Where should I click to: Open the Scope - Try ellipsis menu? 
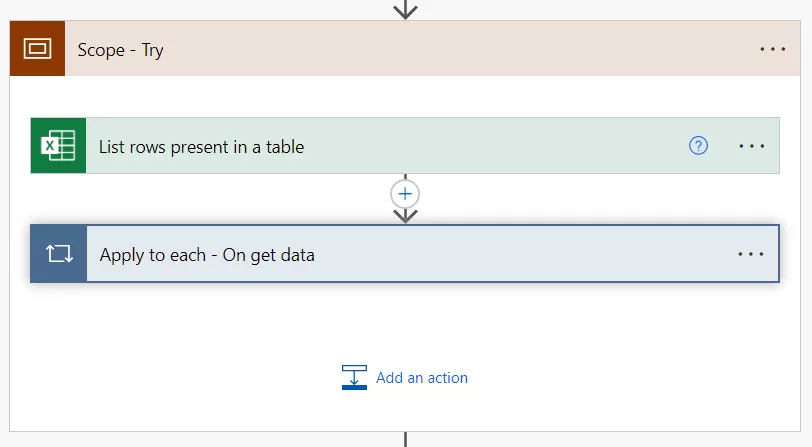(x=772, y=49)
